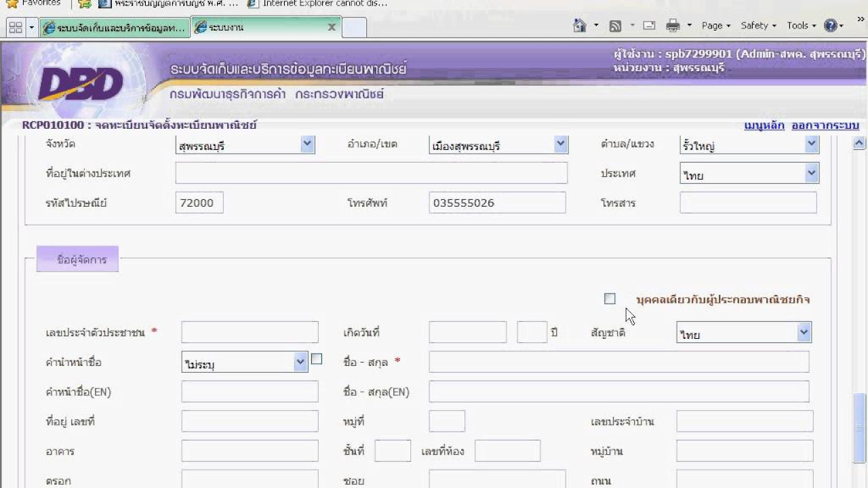Click the Home icon in the toolbar

click(580, 26)
